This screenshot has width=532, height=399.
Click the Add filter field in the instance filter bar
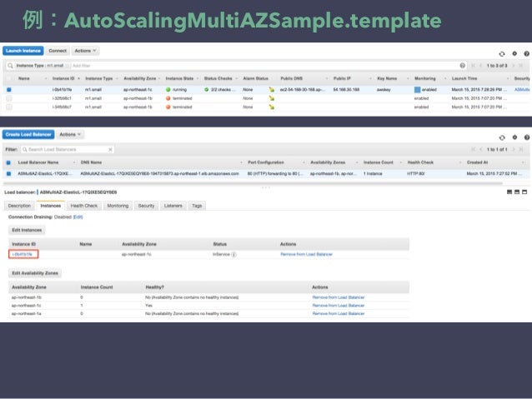(x=82, y=66)
